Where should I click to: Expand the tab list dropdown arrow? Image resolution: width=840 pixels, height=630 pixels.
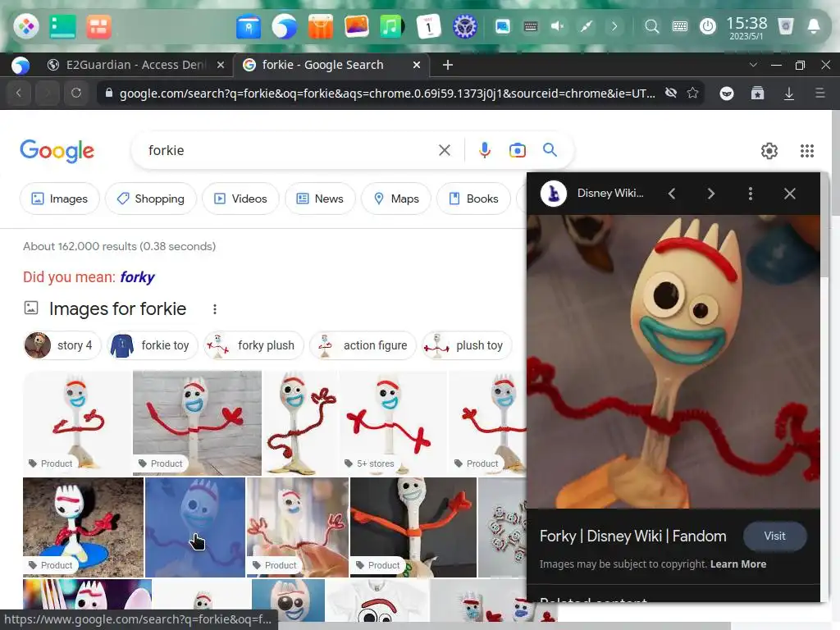click(753, 65)
